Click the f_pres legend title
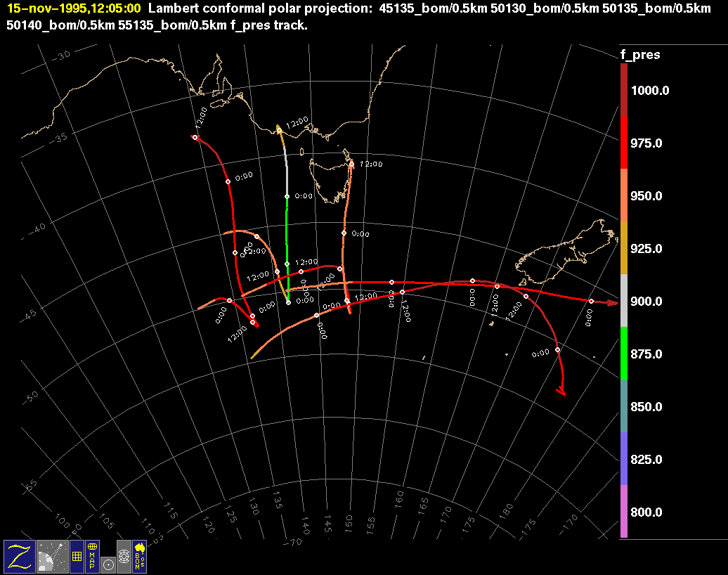The image size is (728, 575). pyautogui.click(x=639, y=56)
